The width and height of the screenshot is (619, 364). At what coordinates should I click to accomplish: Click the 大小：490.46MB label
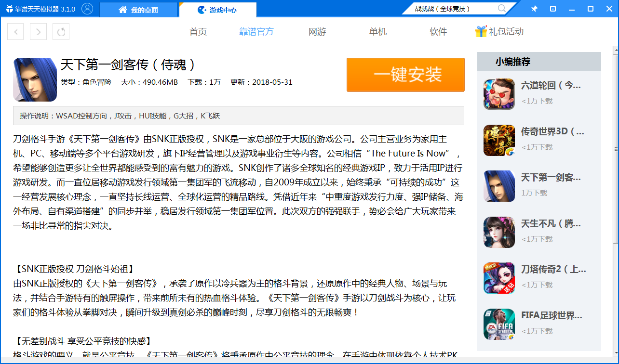pyautogui.click(x=149, y=82)
